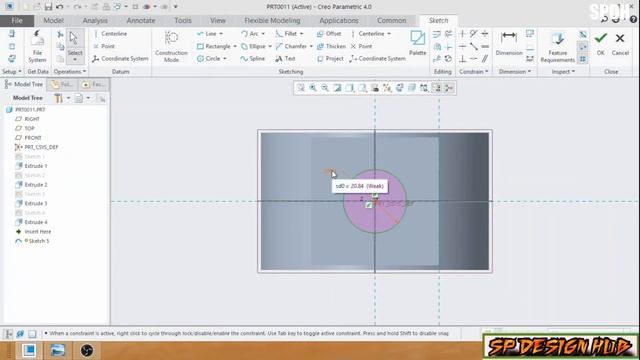Viewport: 640px width, 360px height.
Task: Click the Save icon in quick access toolbar
Action: pos(48,7)
